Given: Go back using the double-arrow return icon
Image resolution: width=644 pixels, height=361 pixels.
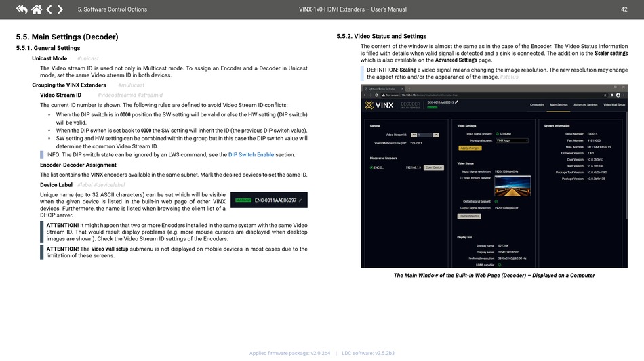Looking at the screenshot, I should click(x=22, y=9).
